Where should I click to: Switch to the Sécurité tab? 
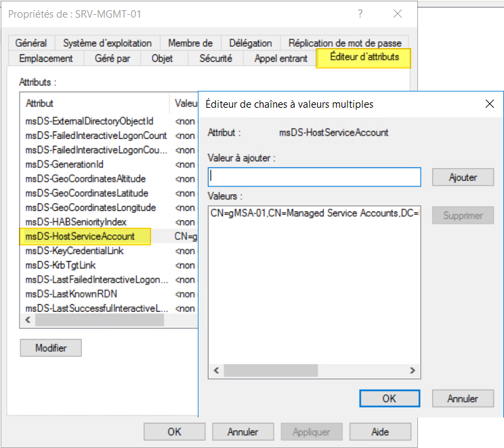coord(215,58)
